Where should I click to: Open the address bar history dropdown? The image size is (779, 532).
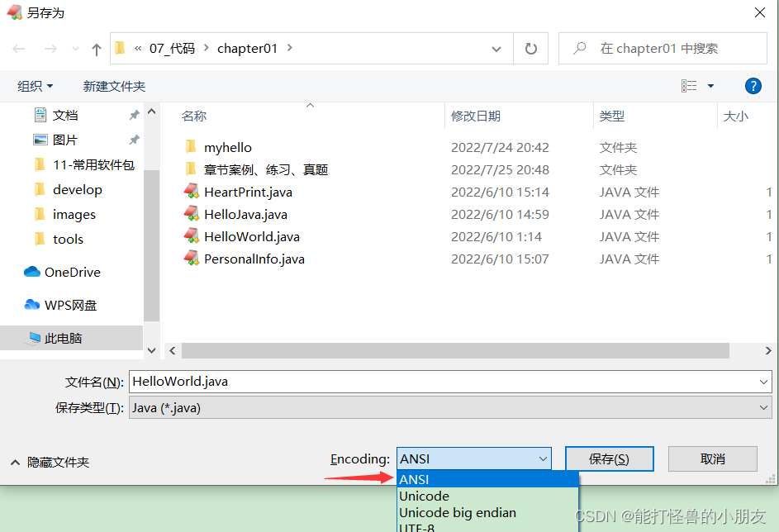tap(496, 49)
